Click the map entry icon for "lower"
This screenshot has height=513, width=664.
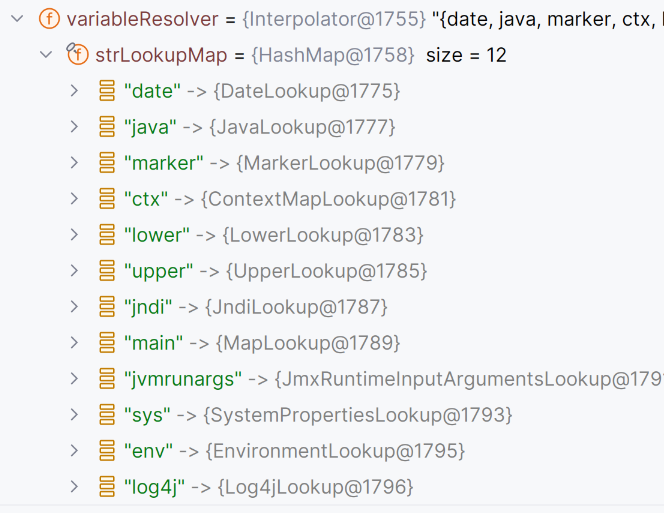[x=107, y=235]
